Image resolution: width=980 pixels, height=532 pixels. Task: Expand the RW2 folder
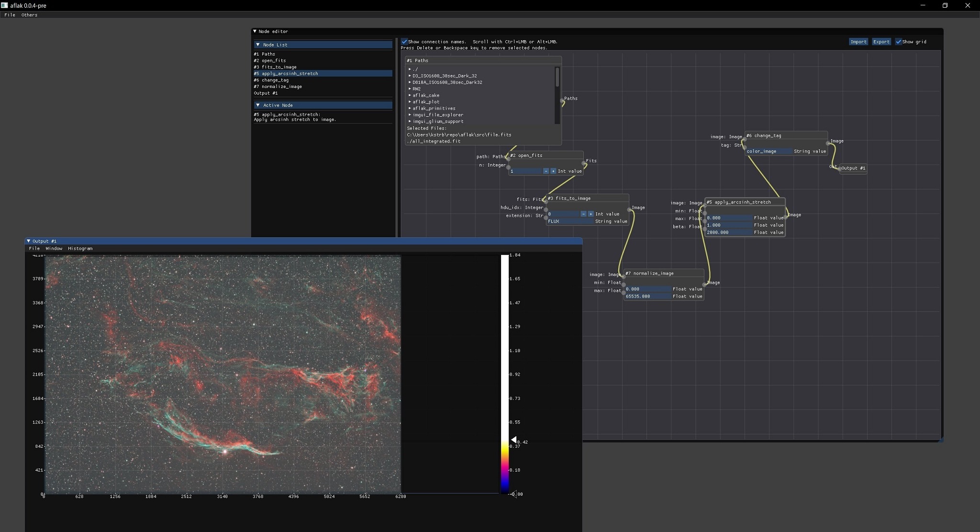410,89
